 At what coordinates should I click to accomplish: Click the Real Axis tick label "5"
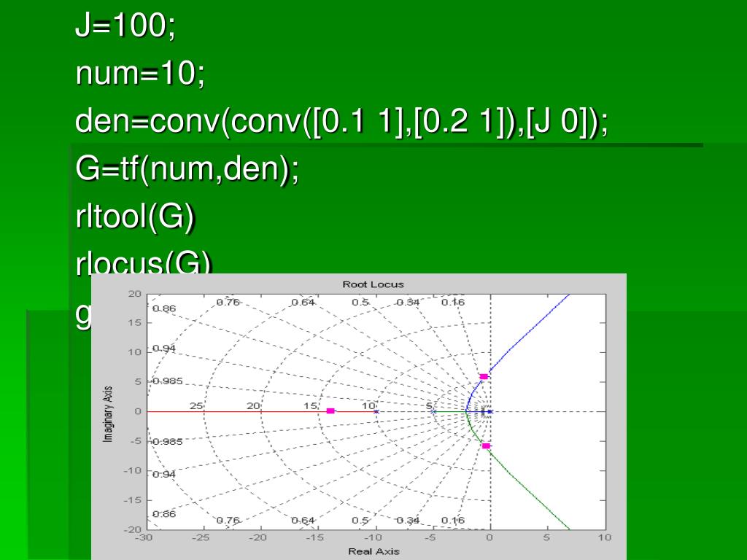pyautogui.click(x=546, y=537)
